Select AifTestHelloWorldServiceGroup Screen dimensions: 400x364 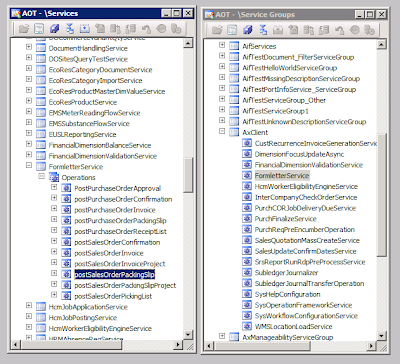[290, 68]
